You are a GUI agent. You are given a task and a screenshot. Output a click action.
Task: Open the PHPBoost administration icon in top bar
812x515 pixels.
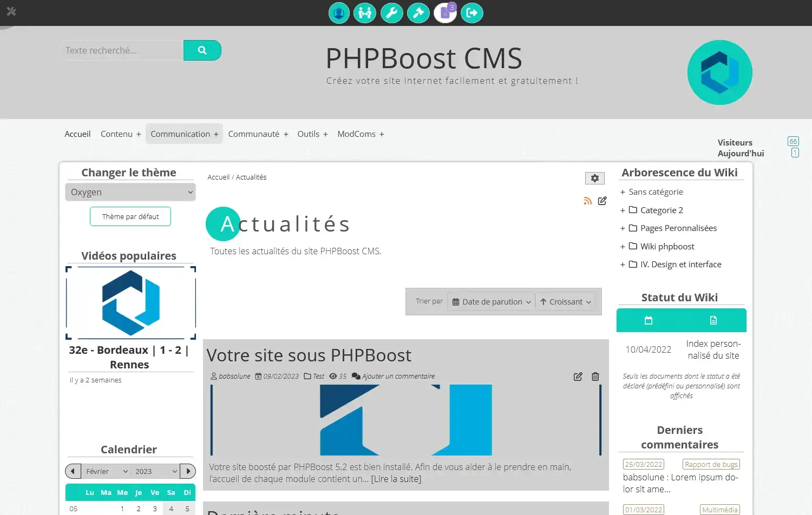(339, 13)
